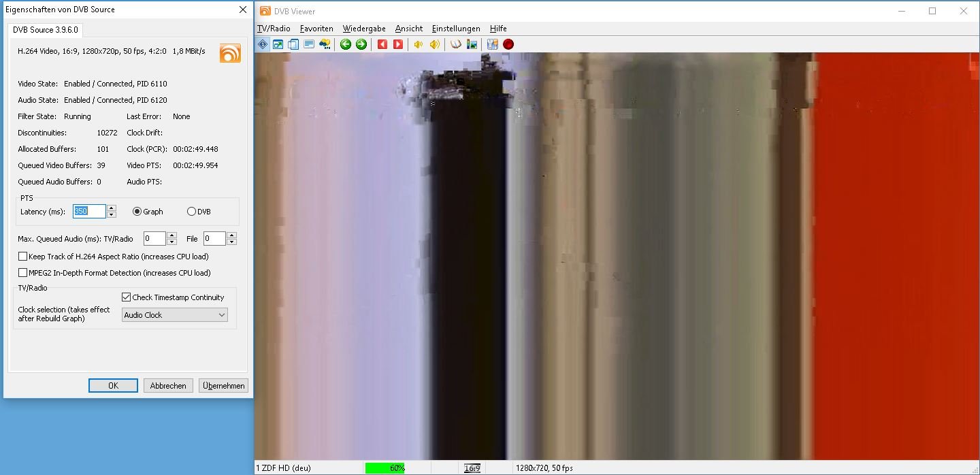Image resolution: width=980 pixels, height=475 pixels.
Task: Select the Graph PTS radio button
Action: click(x=137, y=212)
